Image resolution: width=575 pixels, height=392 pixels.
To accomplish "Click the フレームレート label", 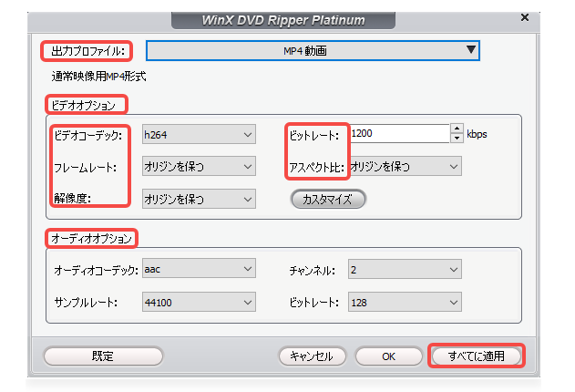I will [x=85, y=168].
